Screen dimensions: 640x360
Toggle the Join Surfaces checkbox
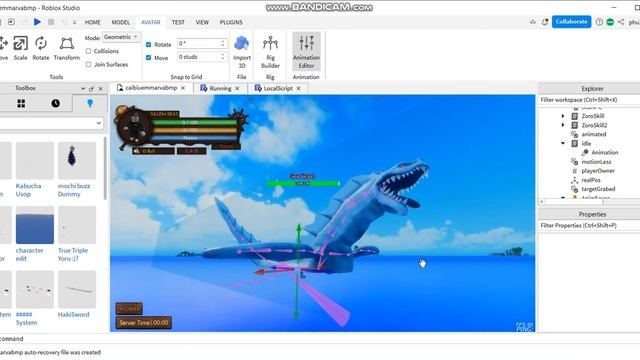click(88, 64)
